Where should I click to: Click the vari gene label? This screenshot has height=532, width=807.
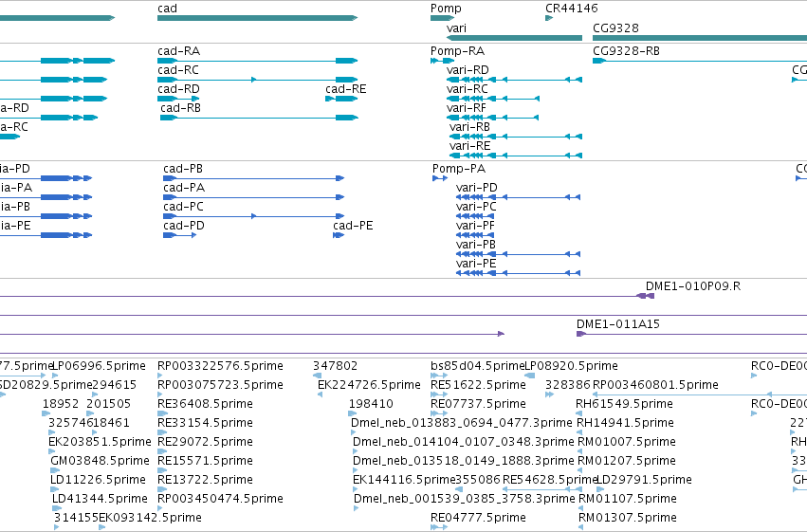456,28
